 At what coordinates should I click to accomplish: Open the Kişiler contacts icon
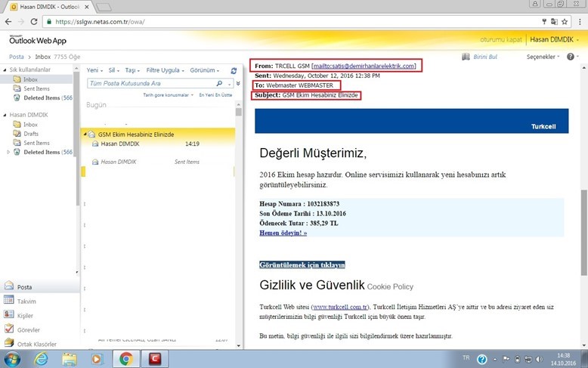8,314
